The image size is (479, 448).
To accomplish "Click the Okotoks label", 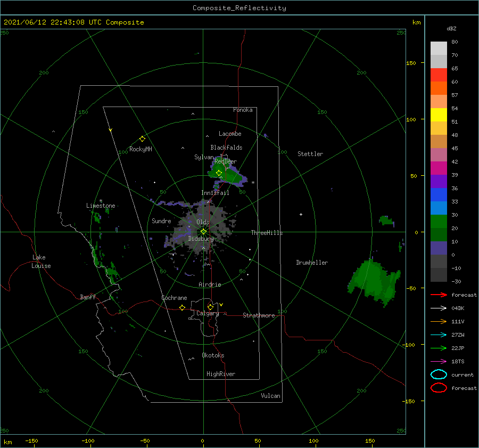I will [213, 355].
